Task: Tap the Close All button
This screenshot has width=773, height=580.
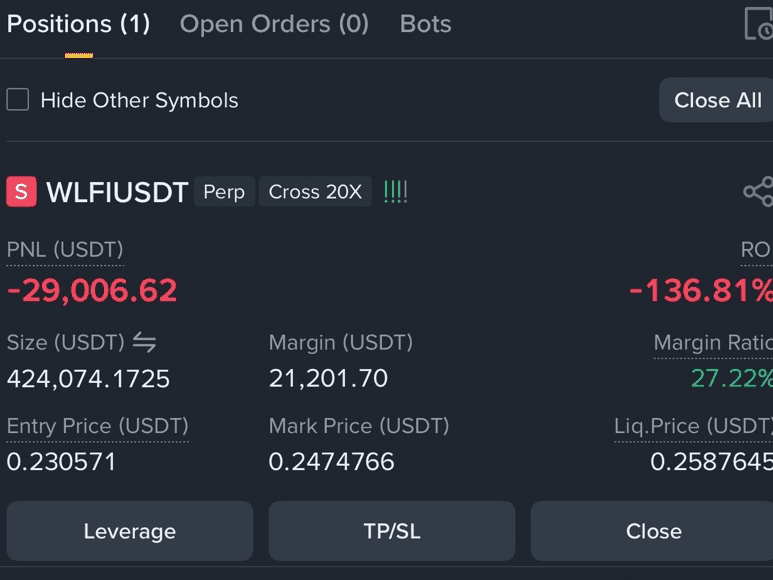Action: coord(717,100)
